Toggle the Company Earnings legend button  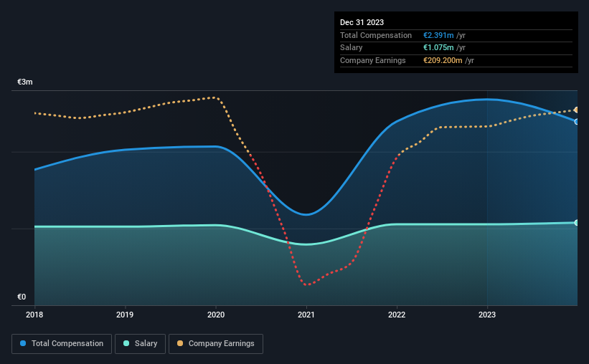[216, 344]
